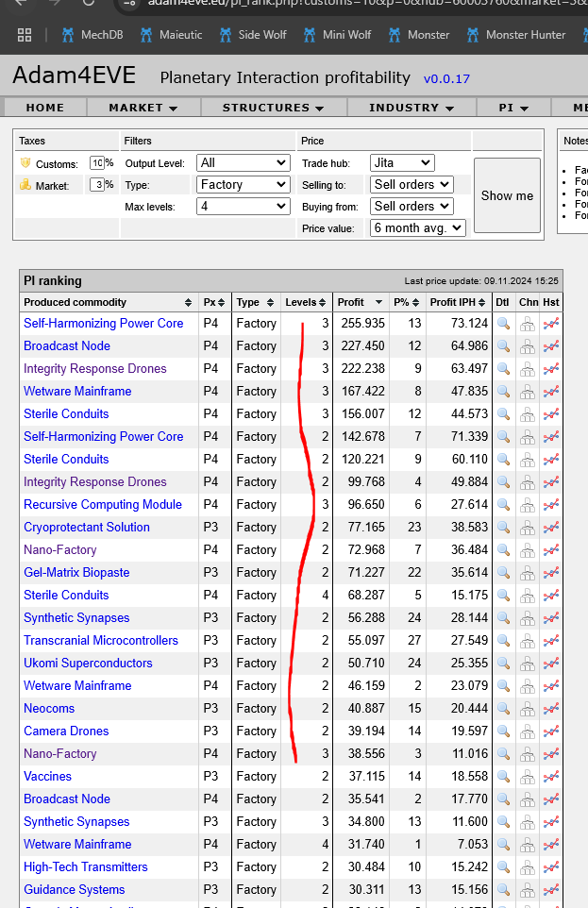
Task: Open the Side Wolf bookmark
Action: coord(253,35)
